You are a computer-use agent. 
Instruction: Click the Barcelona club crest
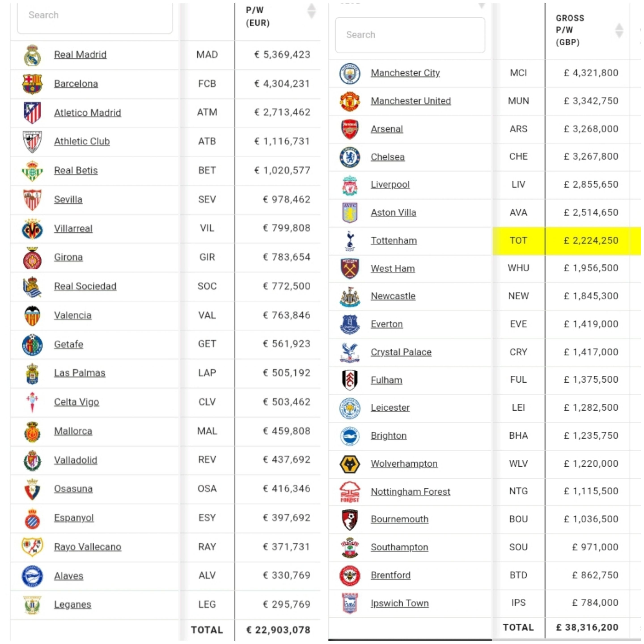click(x=32, y=84)
